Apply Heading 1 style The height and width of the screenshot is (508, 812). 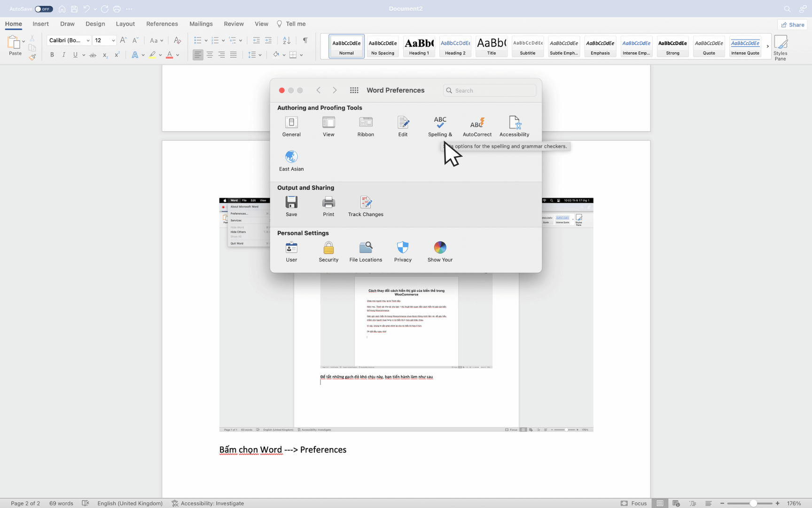coord(419,47)
